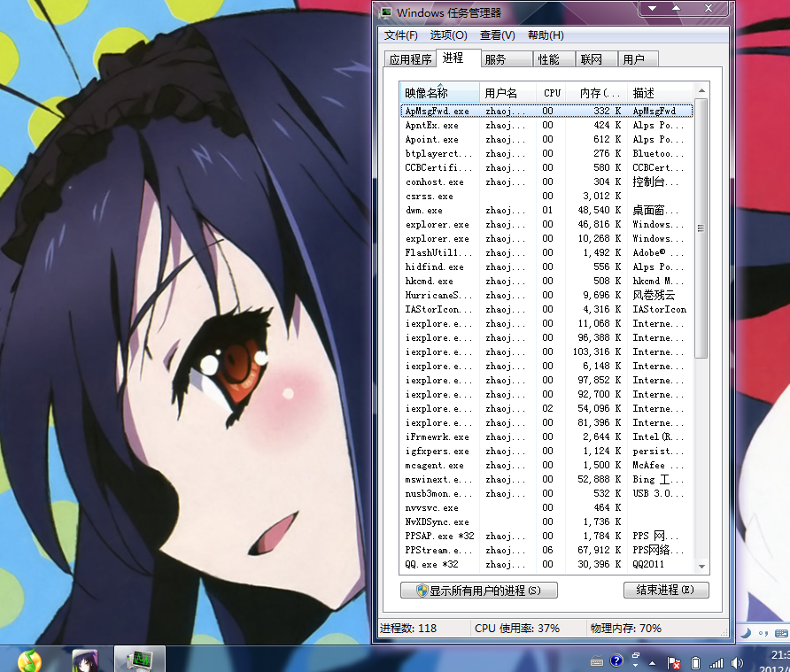Select the NvXDSync.exe process
Viewport: 790px width, 672px height.
[x=546, y=521]
